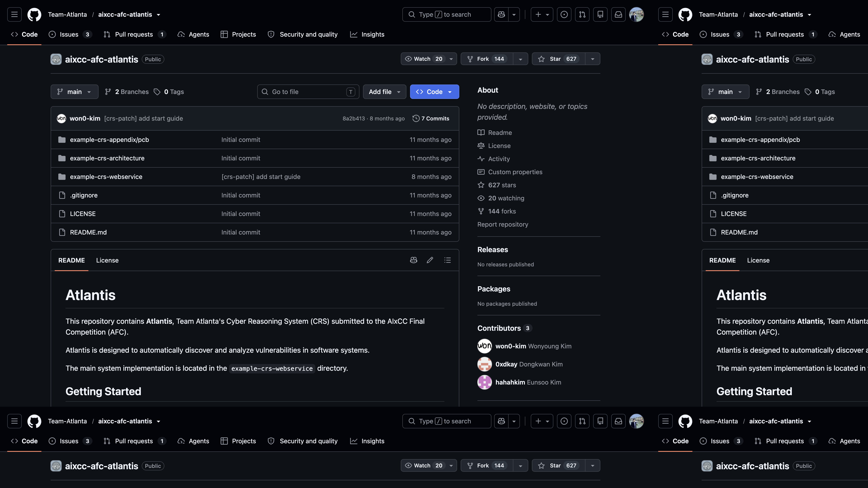Click the example-crs-webservice inline code in README
This screenshot has height=488, width=868.
point(272,368)
